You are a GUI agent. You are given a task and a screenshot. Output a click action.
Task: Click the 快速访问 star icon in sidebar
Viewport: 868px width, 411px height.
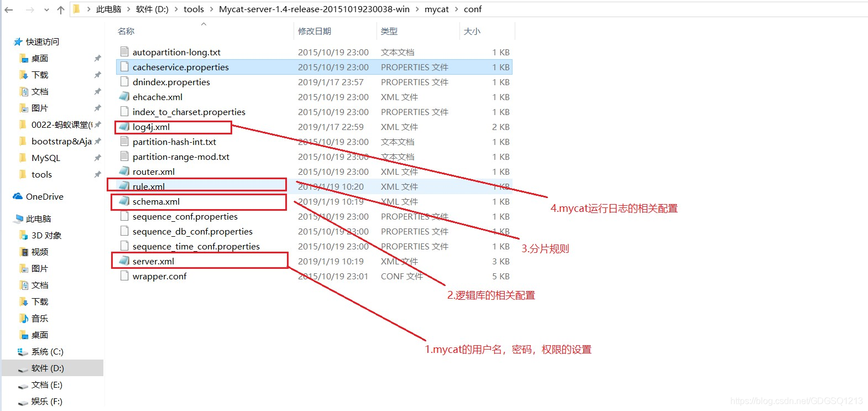[x=18, y=41]
